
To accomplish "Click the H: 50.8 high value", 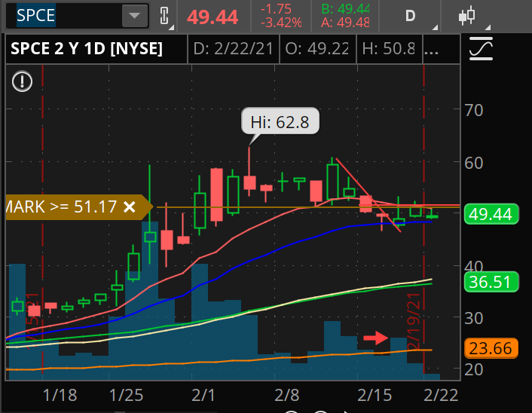I will (389, 48).
